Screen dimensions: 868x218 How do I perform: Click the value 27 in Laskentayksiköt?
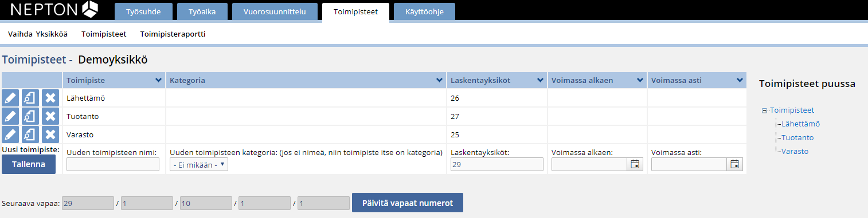[x=455, y=116]
